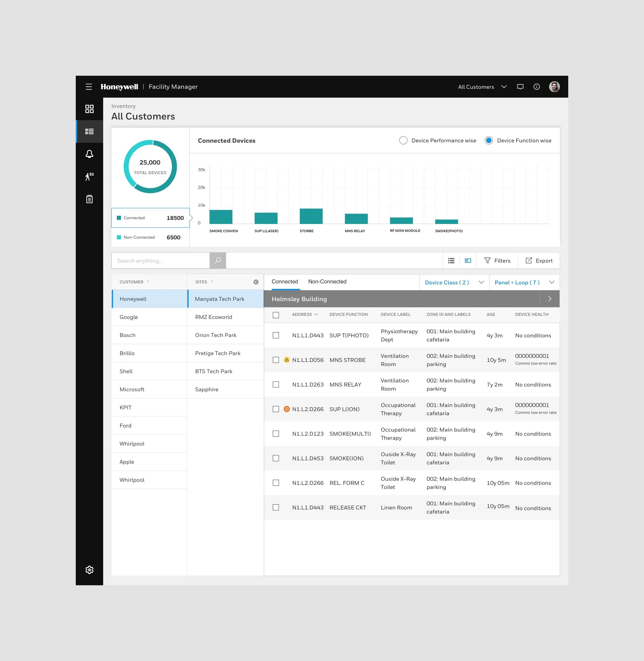Tick the select-all checkbox in table header
Screen dimensions: 644x661
[276, 315]
